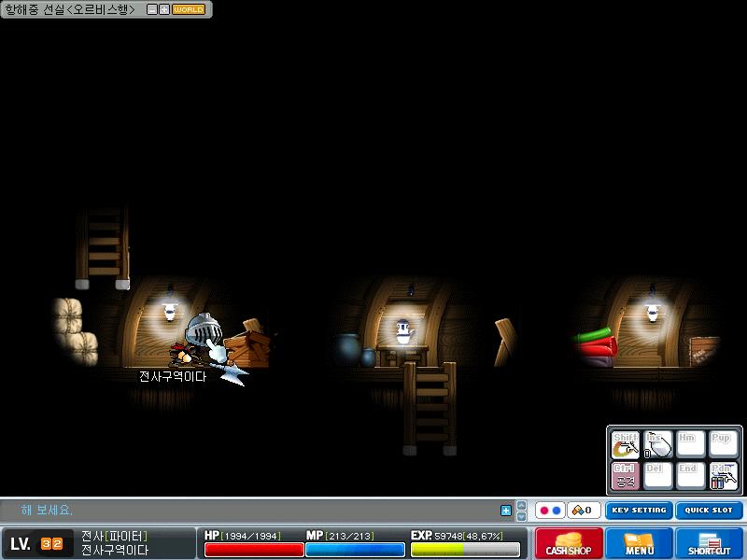This screenshot has height=560, width=747.
Task: Click the blue MP gauge bar
Action: coord(355,550)
